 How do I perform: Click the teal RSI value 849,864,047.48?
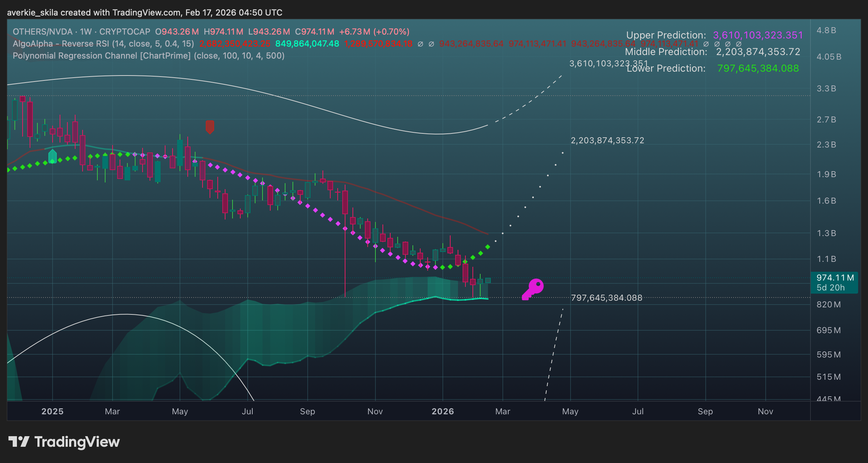tap(307, 44)
